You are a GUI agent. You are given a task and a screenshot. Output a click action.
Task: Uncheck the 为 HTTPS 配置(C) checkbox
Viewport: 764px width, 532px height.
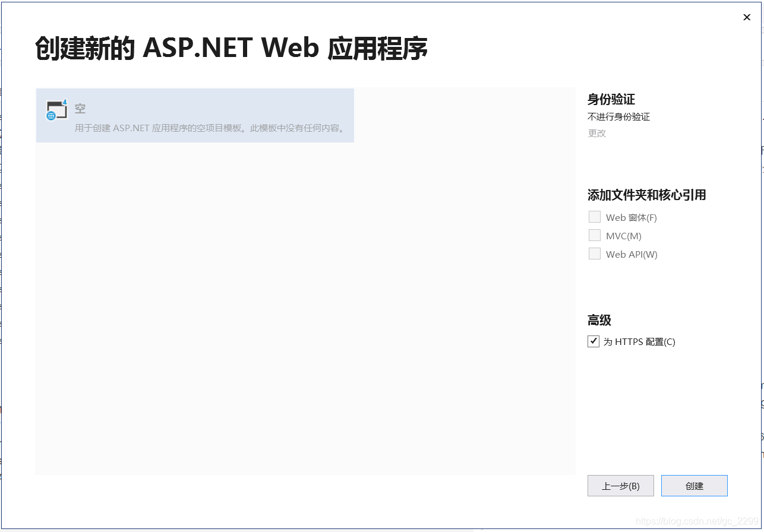(x=593, y=341)
